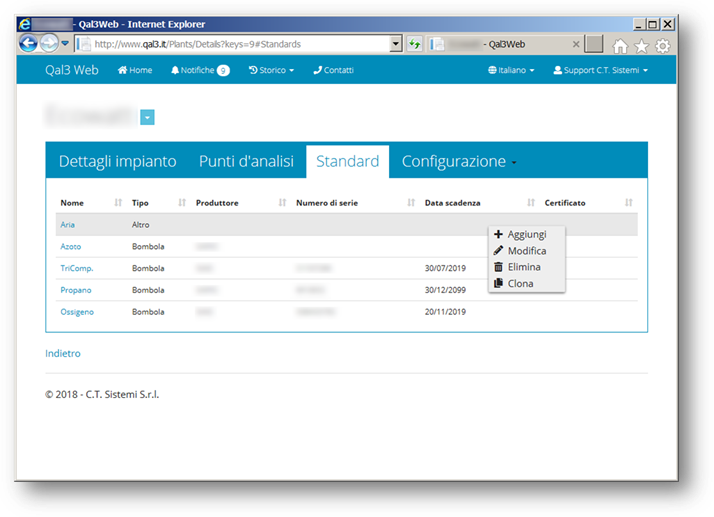Viewport: 714px width, 517px height.
Task: Open the Dettagli impianto tab
Action: [x=117, y=161]
